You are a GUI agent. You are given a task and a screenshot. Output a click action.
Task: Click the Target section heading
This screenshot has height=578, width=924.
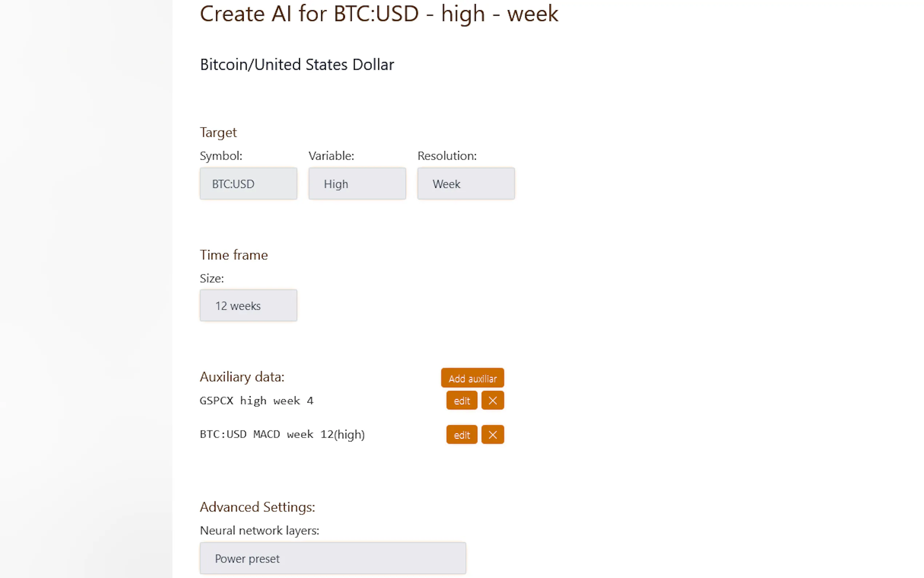tap(218, 132)
